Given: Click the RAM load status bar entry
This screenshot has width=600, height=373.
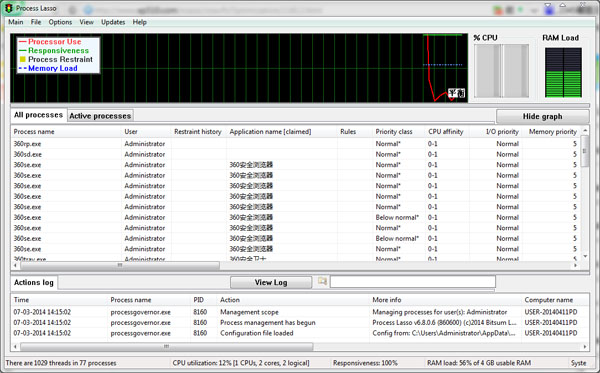Looking at the screenshot, I should click(479, 363).
